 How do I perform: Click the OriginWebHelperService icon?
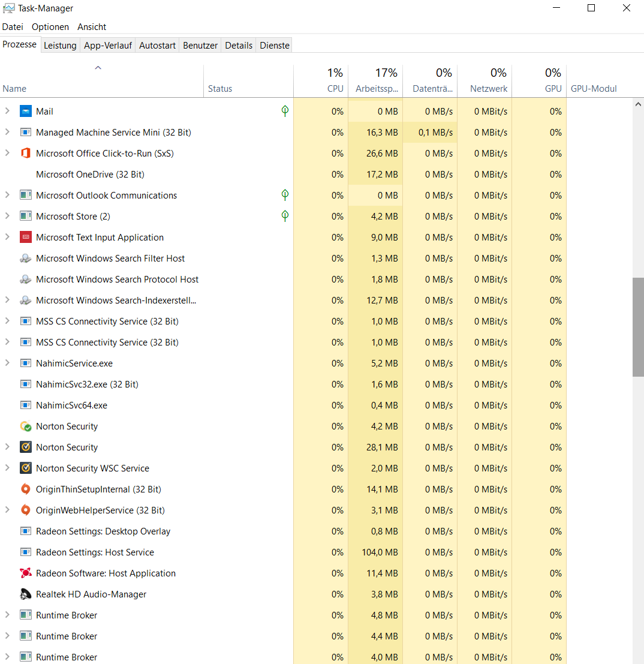[x=26, y=510]
